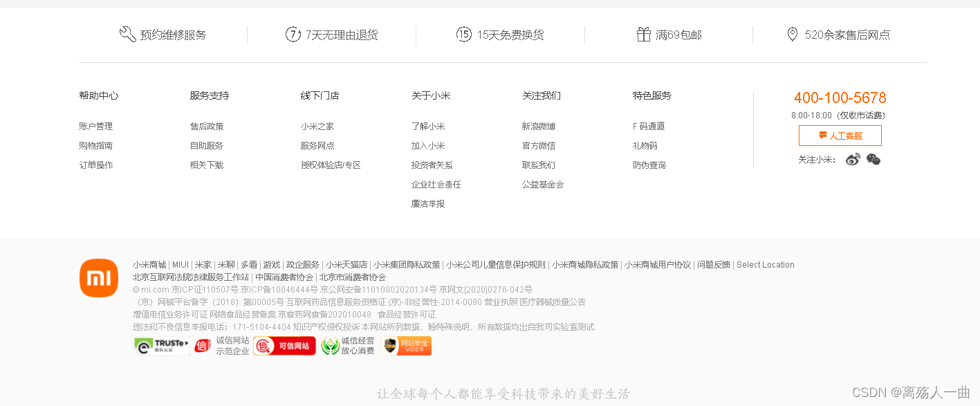The height and width of the screenshot is (406, 980).
Task: Open 小米商城 footer link
Action: point(149,265)
